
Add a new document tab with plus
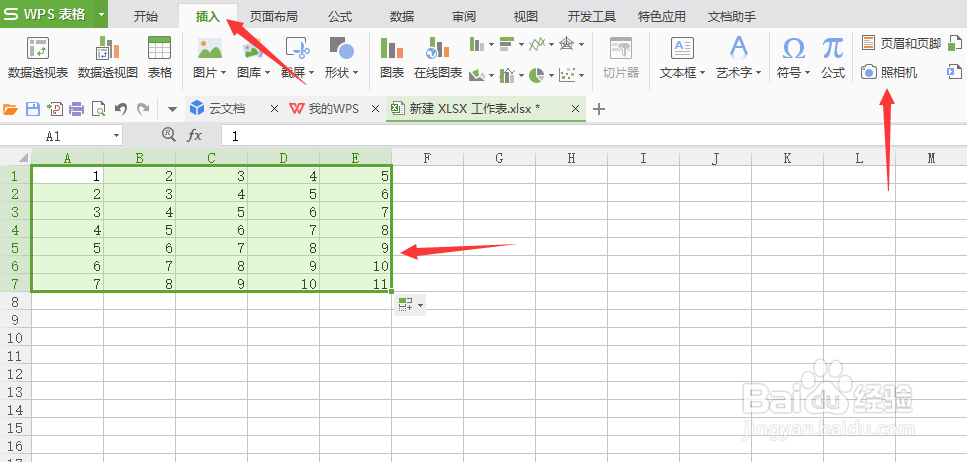[598, 109]
